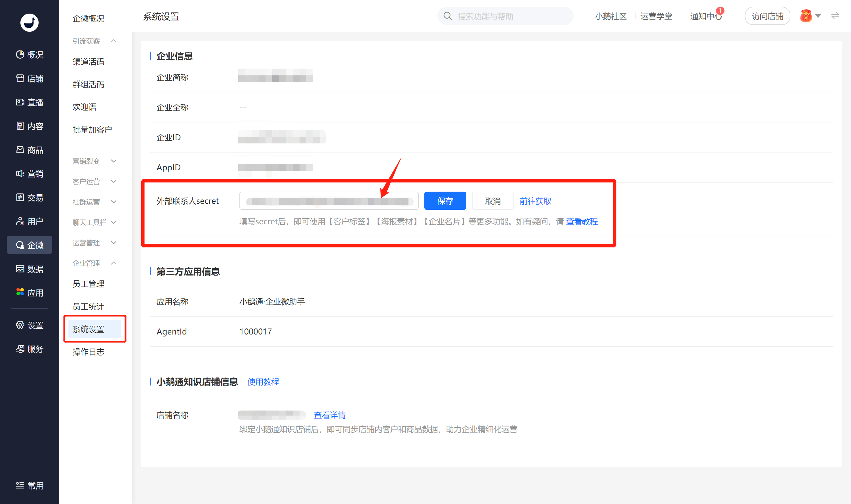
Task: Collapse the 引流获客 menu group
Action: pyautogui.click(x=94, y=41)
